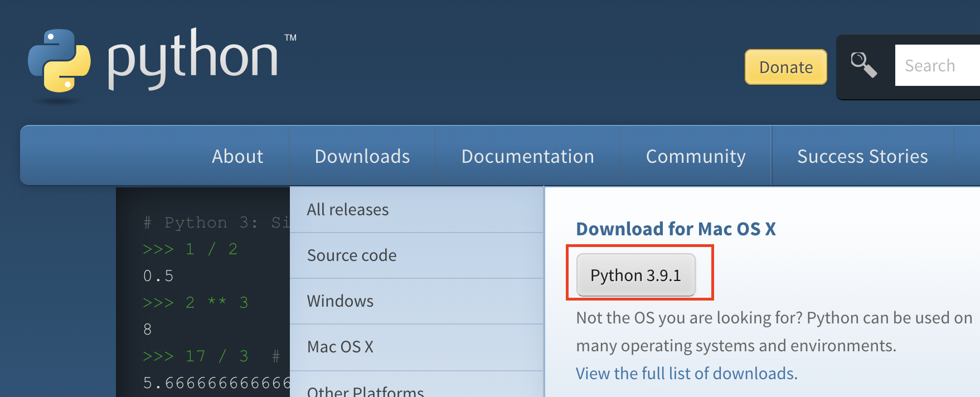This screenshot has height=397, width=980.
Task: Select Other Platforms in Downloads submenu
Action: click(x=416, y=385)
